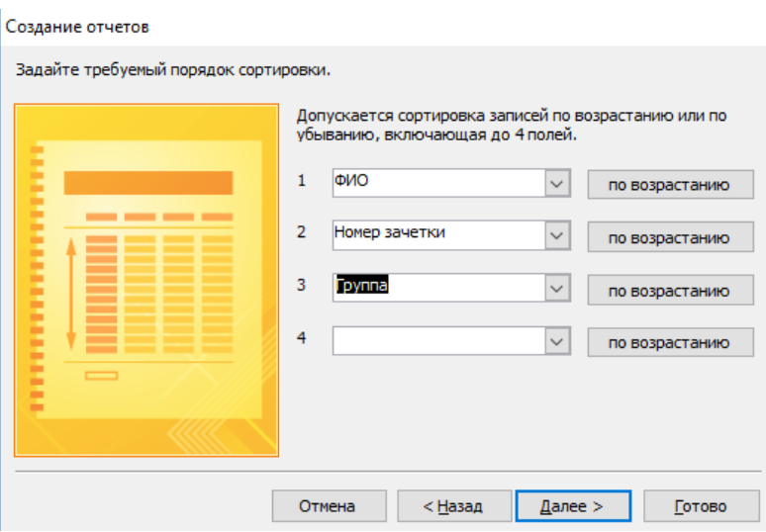Expand the dropdown arrow next to Номер зачетки

(x=557, y=236)
